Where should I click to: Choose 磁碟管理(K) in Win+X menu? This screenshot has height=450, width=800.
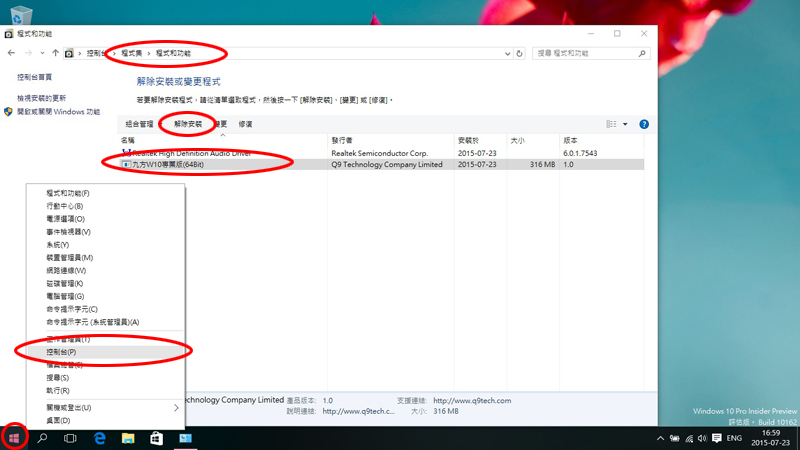pyautogui.click(x=106, y=283)
